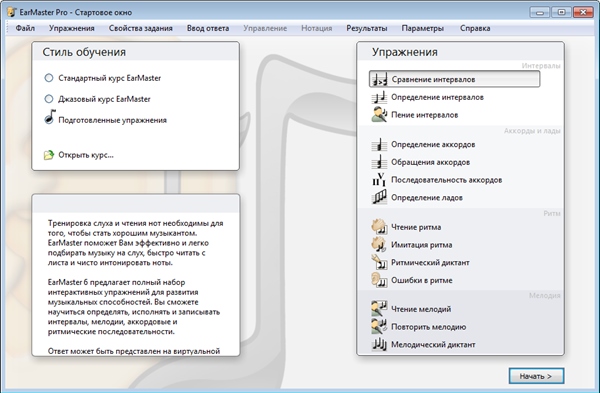Choose the Ритмический диктант exercise label
600x393 pixels.
430,263
